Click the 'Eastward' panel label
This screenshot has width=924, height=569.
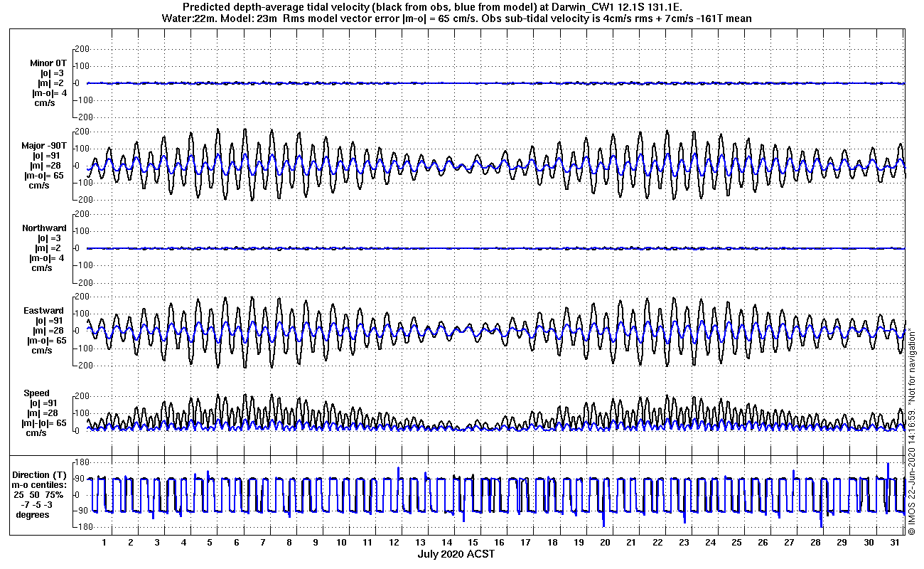tap(44, 311)
